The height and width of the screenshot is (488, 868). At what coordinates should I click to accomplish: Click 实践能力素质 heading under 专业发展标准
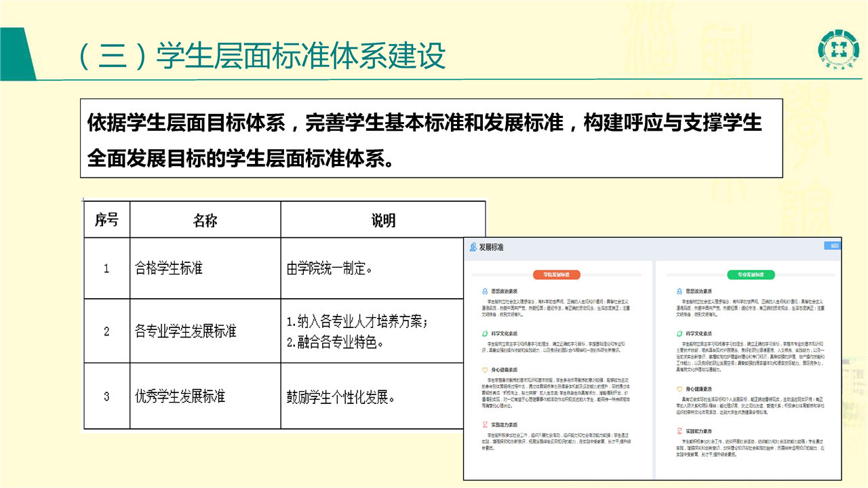click(x=700, y=431)
